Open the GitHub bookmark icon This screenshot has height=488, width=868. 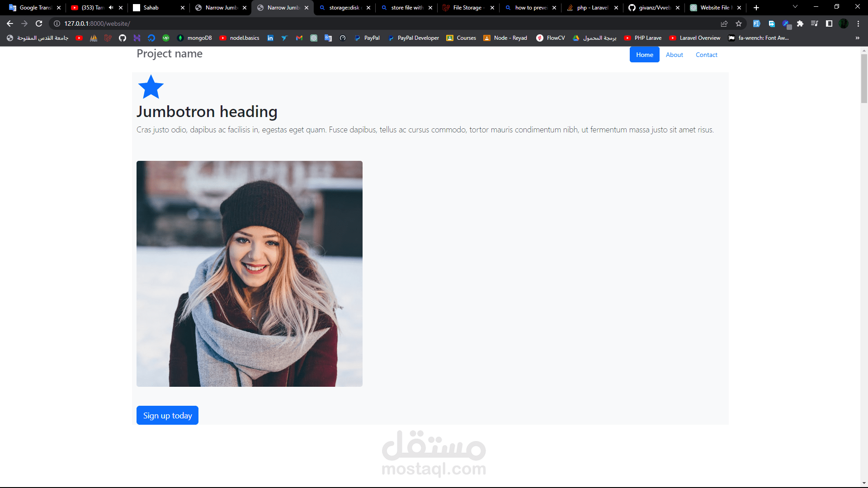click(123, 38)
